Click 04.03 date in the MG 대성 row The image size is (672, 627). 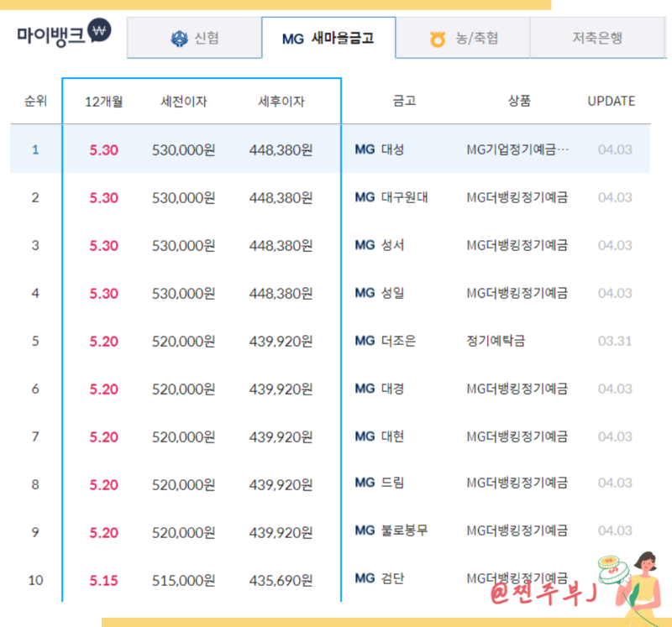pyautogui.click(x=615, y=149)
